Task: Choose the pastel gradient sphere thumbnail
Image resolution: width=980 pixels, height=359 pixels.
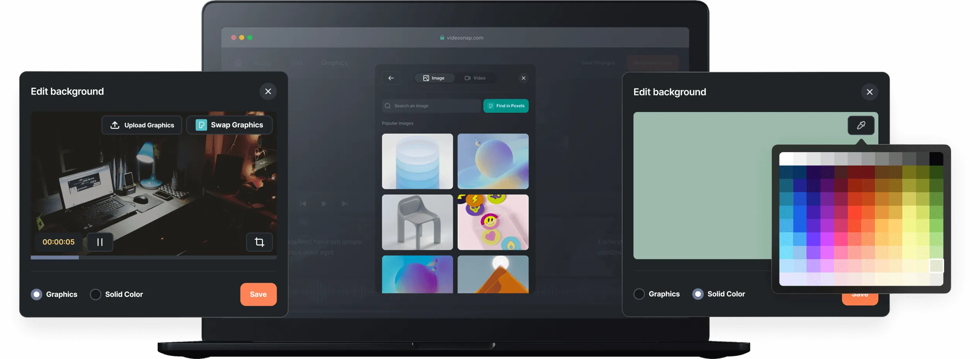Action: [493, 161]
